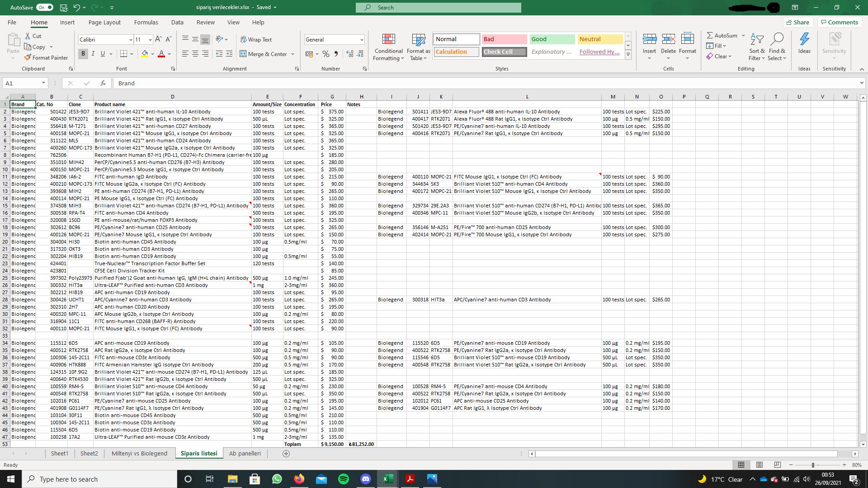Click the Comments button
Viewport: 868px width, 488px height.
[x=839, y=22]
